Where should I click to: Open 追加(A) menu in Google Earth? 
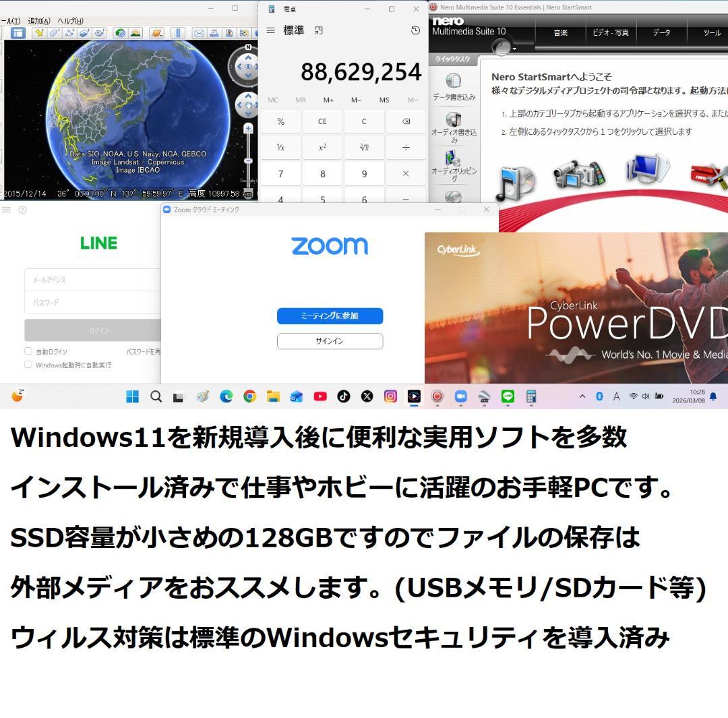pos(39,21)
